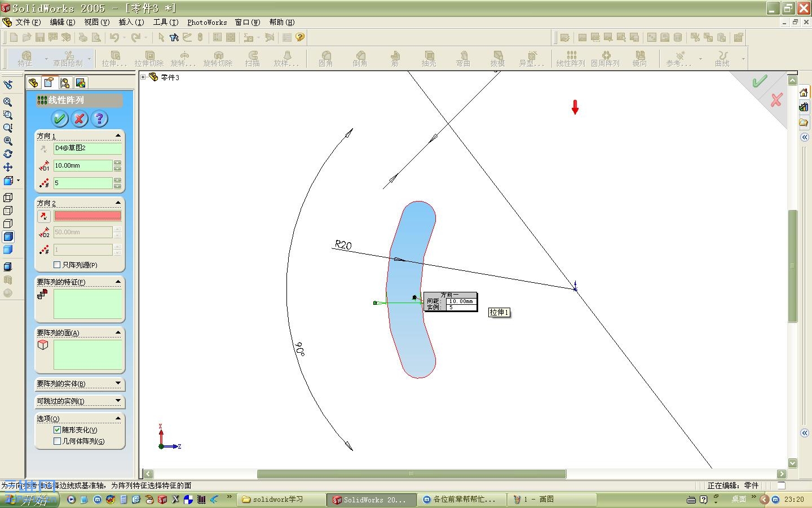Open the FeatureManager design tree tab
812x508 pixels.
click(x=33, y=83)
